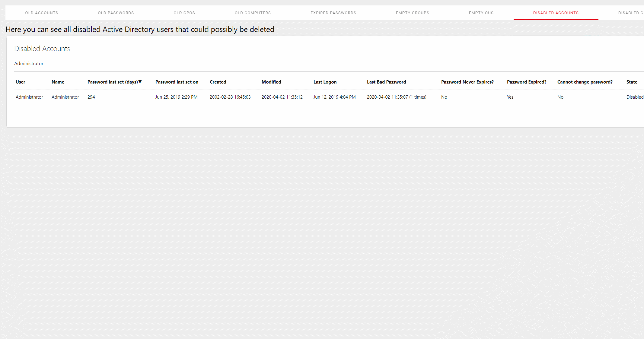The width and height of the screenshot is (644, 339).
Task: Go to the Old Computers tab
Action: pyautogui.click(x=253, y=13)
